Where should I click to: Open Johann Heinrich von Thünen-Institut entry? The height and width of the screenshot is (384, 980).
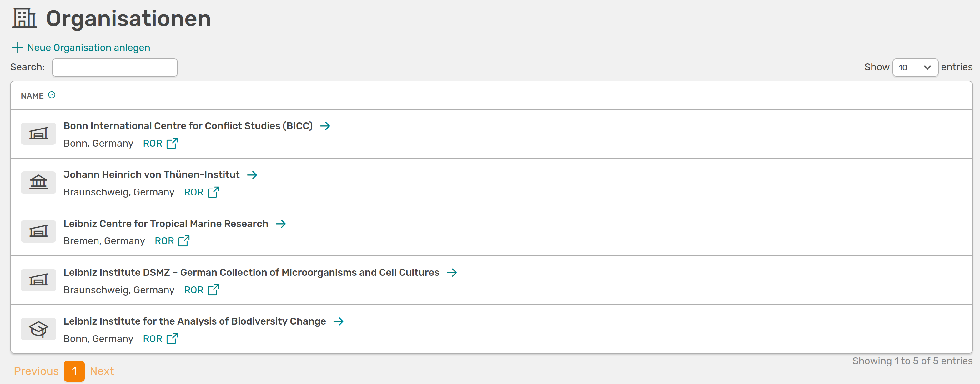click(x=151, y=175)
